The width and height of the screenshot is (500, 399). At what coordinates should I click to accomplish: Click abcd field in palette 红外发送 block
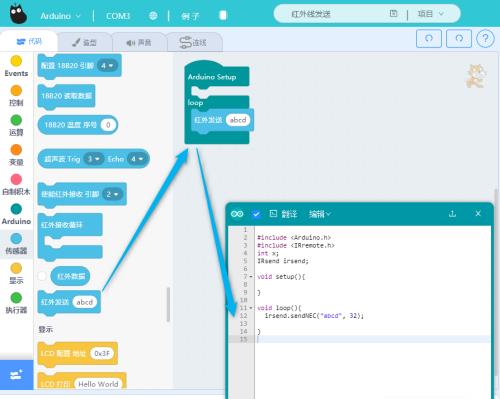pyautogui.click(x=85, y=302)
